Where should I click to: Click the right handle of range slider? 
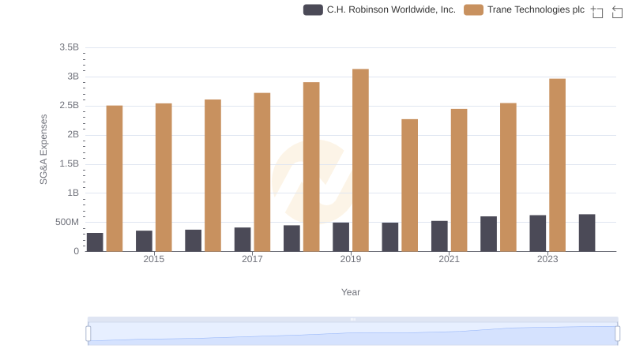[x=617, y=334]
